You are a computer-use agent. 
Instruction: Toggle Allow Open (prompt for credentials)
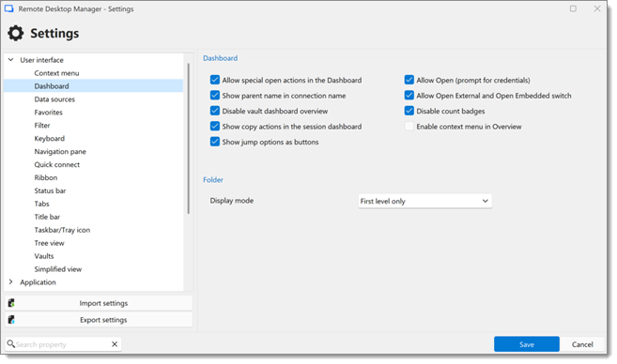click(x=409, y=80)
